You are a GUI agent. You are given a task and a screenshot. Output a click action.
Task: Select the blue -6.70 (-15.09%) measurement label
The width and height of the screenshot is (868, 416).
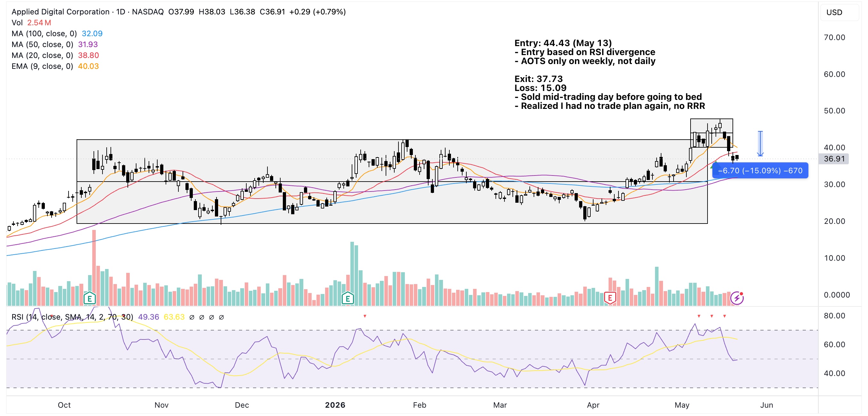pyautogui.click(x=760, y=170)
